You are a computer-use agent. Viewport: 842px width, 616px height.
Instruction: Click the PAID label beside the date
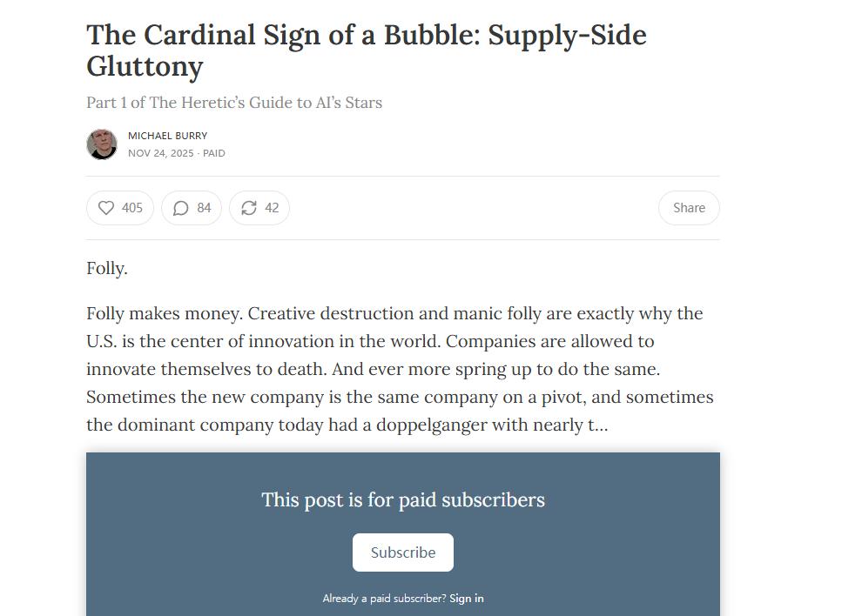coord(214,153)
